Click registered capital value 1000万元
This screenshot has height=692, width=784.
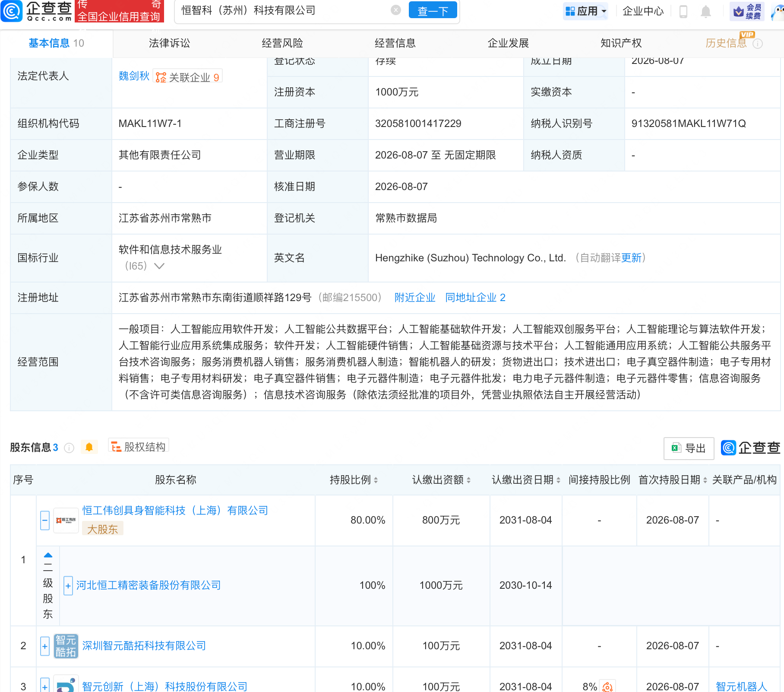pos(397,92)
